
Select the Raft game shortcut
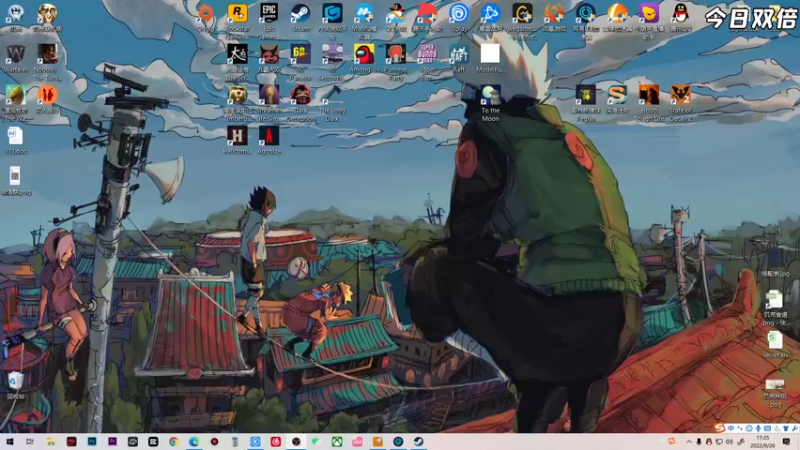click(459, 54)
